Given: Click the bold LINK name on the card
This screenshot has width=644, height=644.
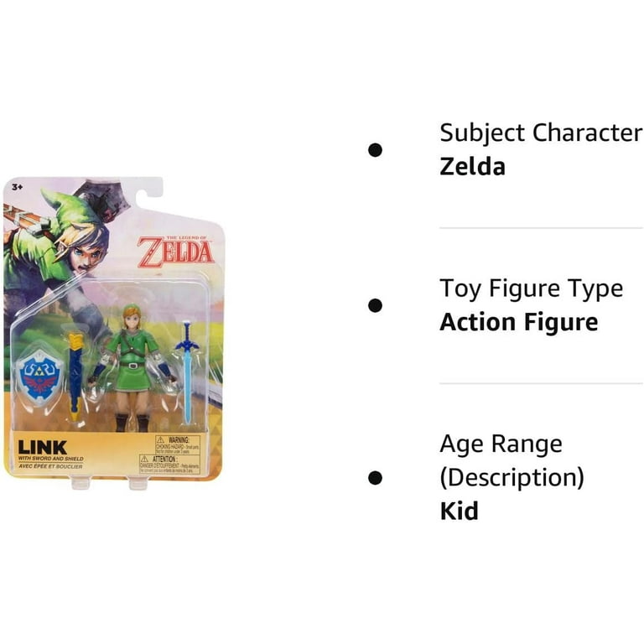Looking at the screenshot, I should 42,447.
